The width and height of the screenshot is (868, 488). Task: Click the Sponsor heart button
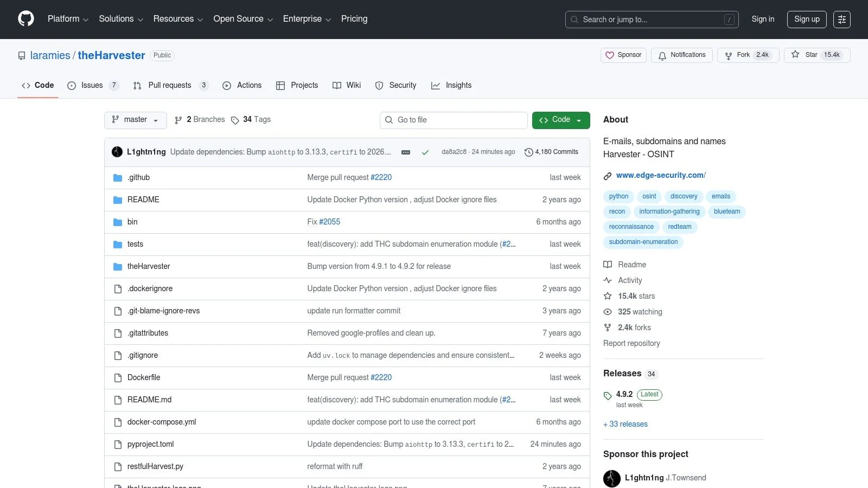pos(623,55)
